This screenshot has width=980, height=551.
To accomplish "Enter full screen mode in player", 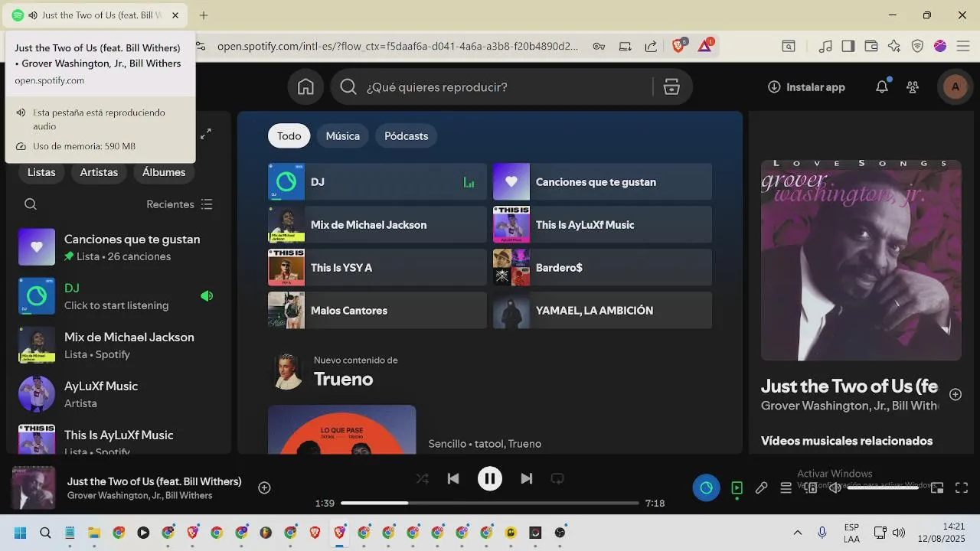I will [x=962, y=487].
